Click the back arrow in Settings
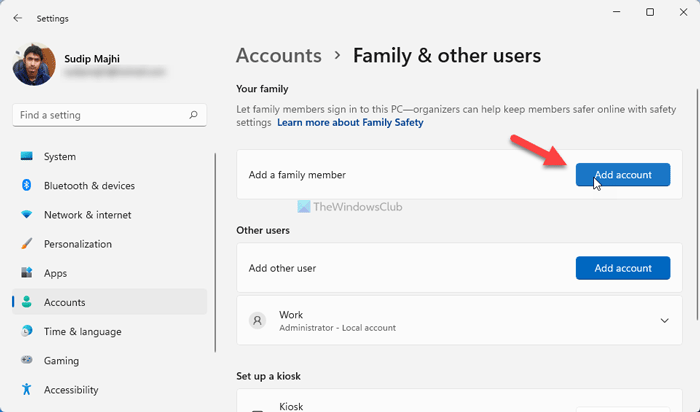This screenshot has width=700, height=412. (x=18, y=18)
